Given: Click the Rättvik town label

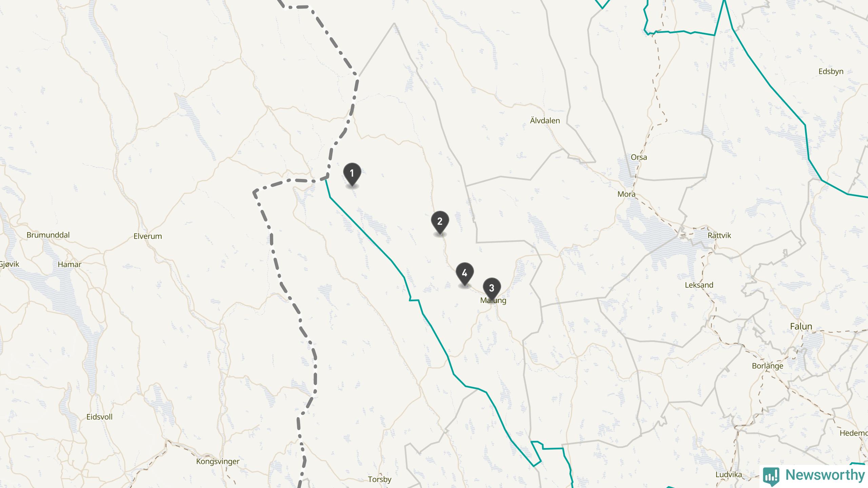Looking at the screenshot, I should [719, 235].
